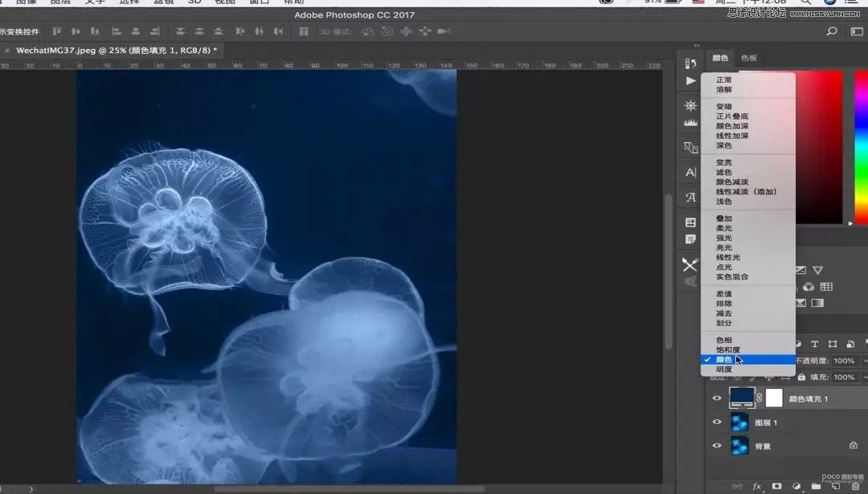Open the Histogram panel icon
The height and width of the screenshot is (494, 868).
point(690,122)
